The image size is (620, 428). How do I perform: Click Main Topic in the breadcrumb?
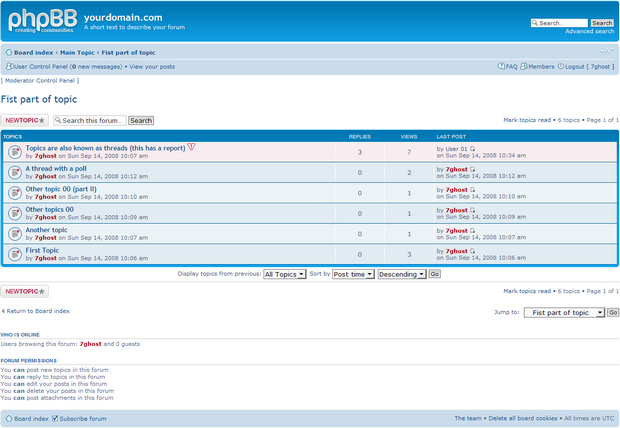click(77, 53)
